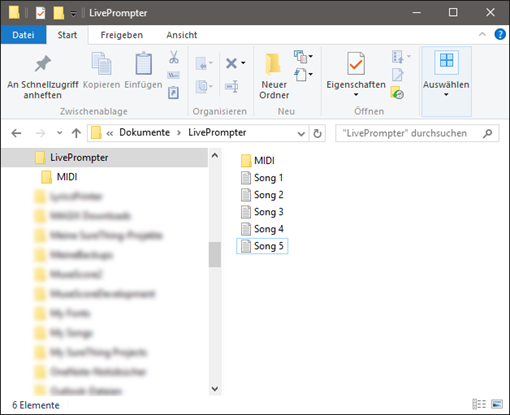The height and width of the screenshot is (415, 510).
Task: Open the Datei menu tab
Action: pos(23,35)
